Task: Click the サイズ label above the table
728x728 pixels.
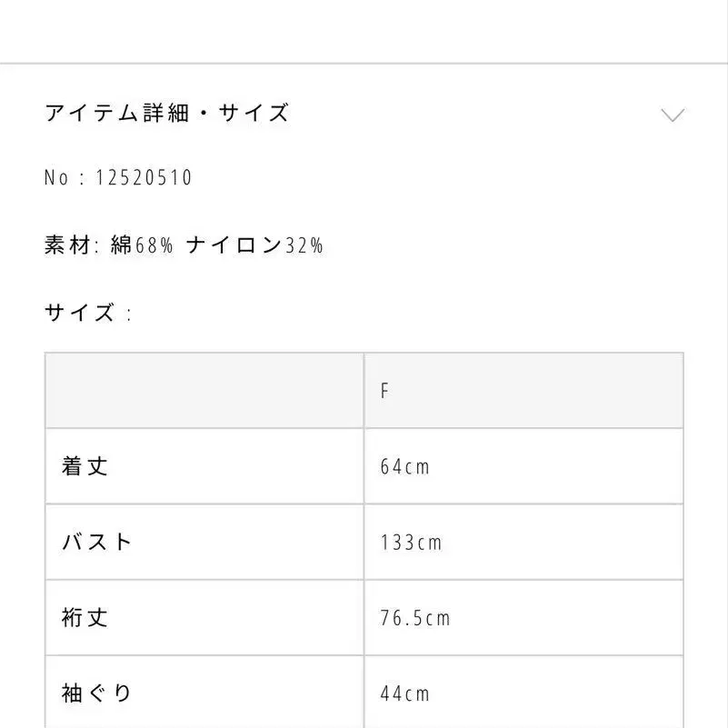Action: pos(80,314)
